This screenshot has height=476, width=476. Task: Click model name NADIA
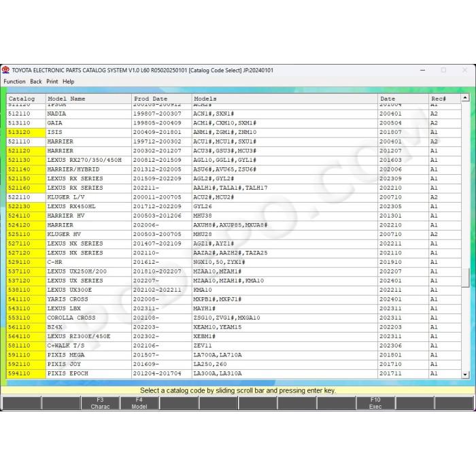[x=56, y=114]
